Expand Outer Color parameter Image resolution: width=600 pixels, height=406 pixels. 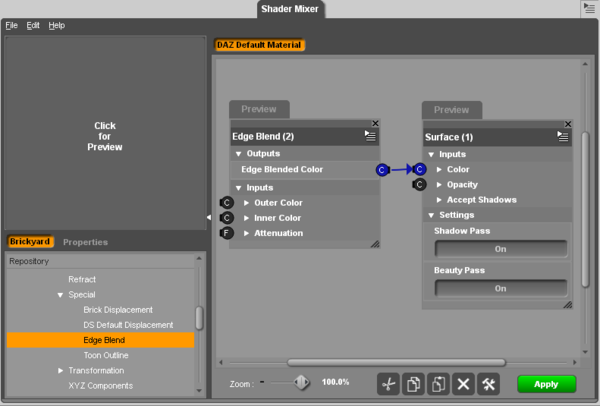click(x=246, y=203)
